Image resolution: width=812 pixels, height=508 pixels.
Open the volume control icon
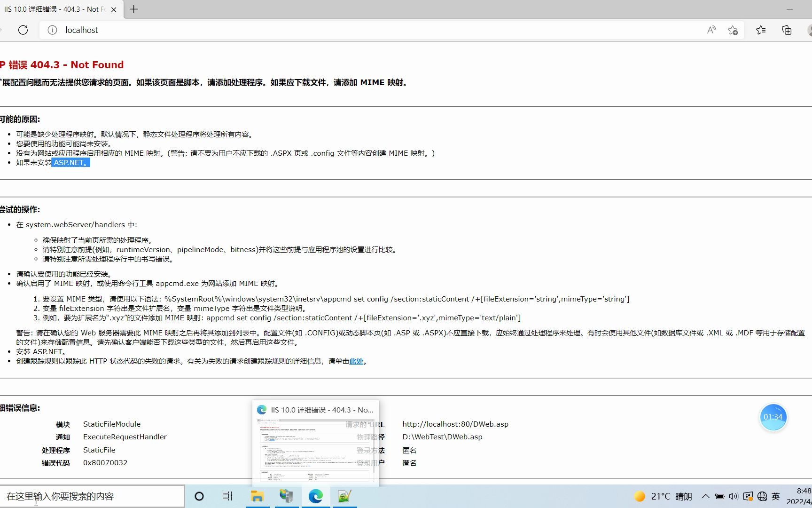pos(734,496)
